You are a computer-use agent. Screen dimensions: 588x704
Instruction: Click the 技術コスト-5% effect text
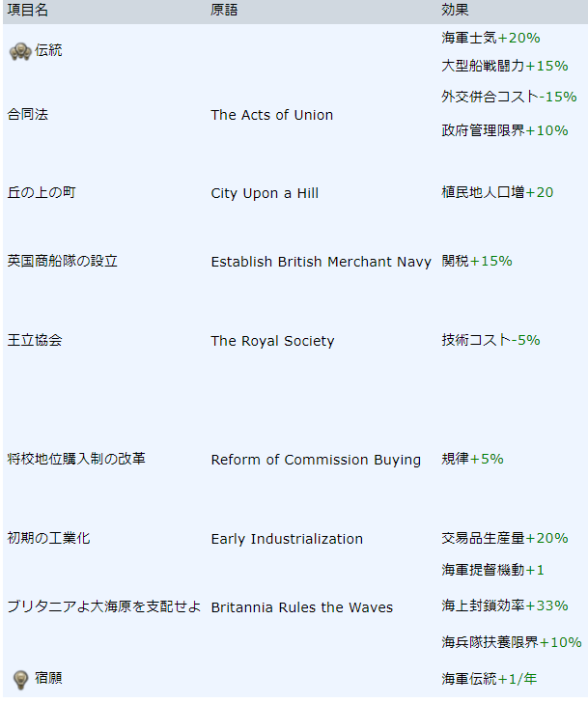tap(490, 340)
